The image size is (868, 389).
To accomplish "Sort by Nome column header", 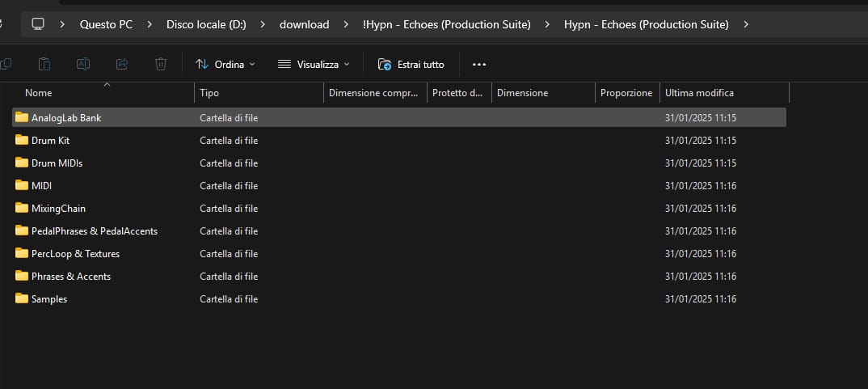I will point(38,92).
